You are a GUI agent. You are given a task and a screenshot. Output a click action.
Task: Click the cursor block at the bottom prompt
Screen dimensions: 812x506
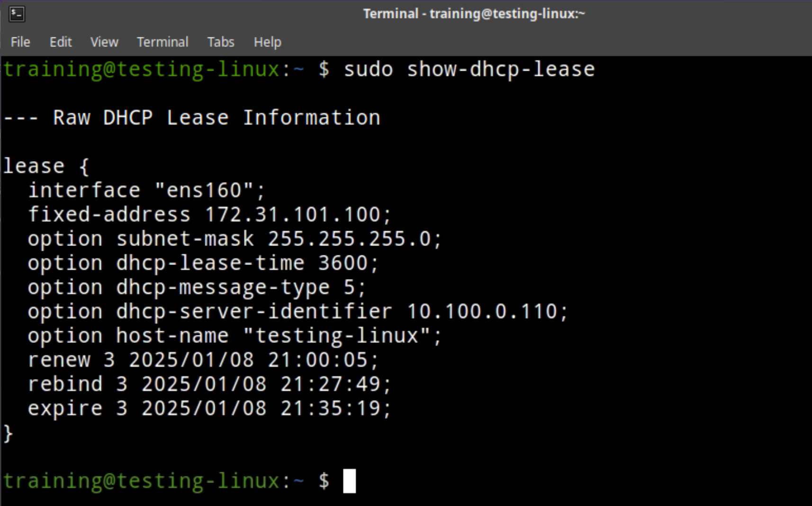[349, 481]
